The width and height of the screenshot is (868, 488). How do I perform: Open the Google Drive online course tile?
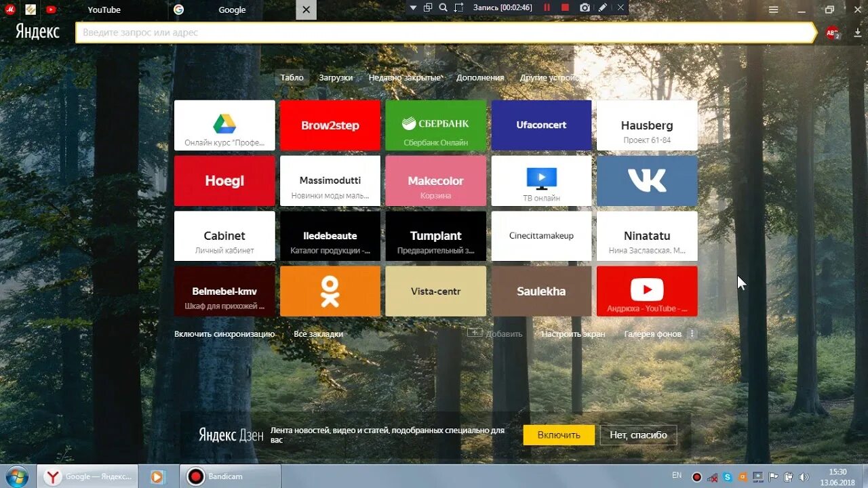[224, 125]
